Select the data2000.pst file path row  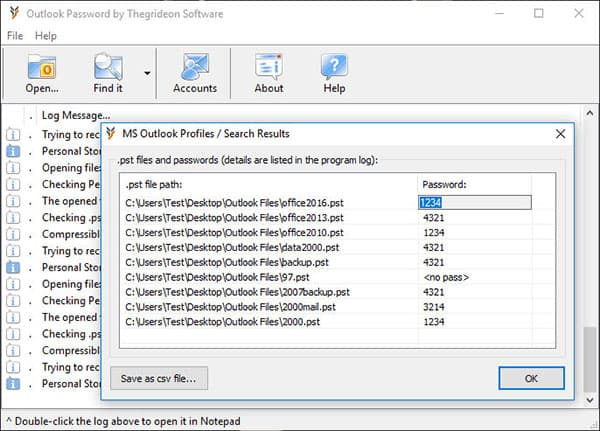point(232,248)
